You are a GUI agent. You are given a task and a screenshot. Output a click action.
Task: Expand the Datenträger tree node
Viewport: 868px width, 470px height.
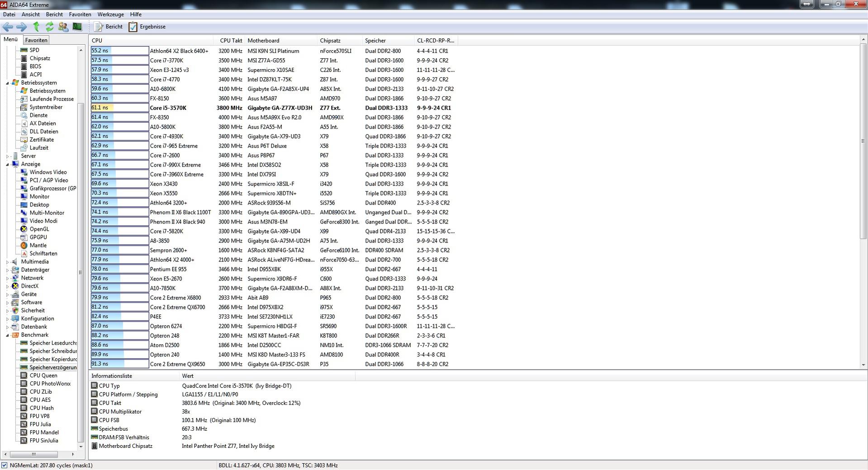pos(8,270)
